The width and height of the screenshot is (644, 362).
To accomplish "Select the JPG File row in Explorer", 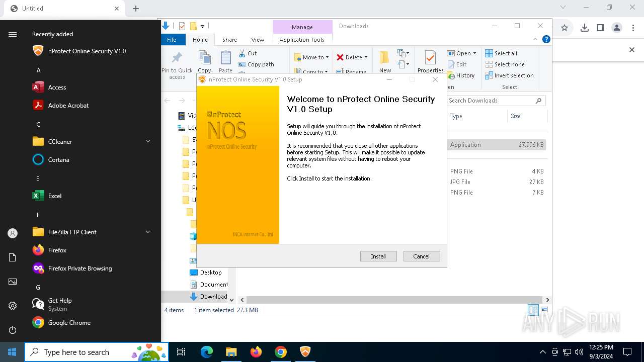I will (497, 182).
